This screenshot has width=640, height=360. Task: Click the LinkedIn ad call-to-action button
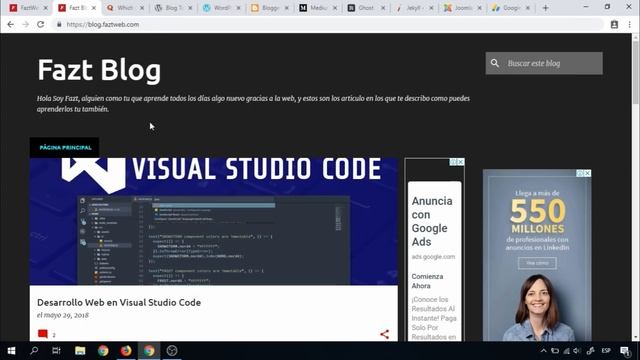(537, 263)
